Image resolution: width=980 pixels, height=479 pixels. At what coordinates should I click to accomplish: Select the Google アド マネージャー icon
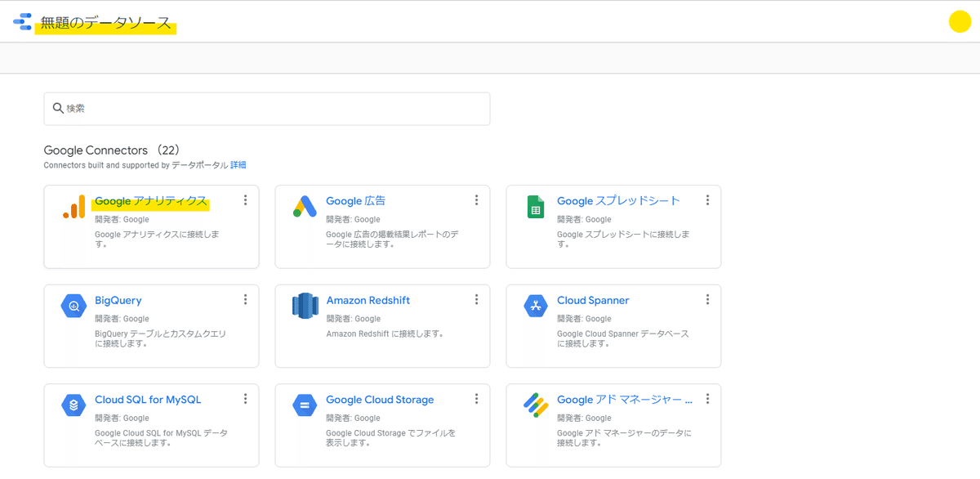click(x=536, y=405)
